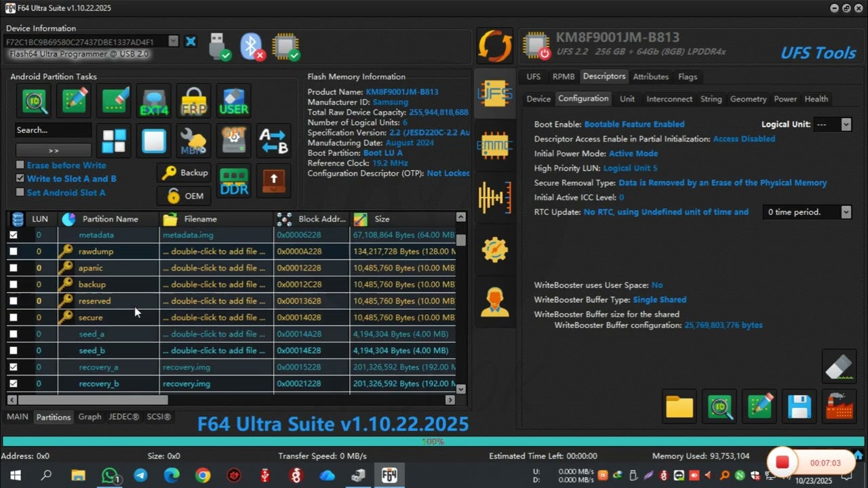Open the Flags tab
Viewport: 868px width, 488px height.
[688, 77]
